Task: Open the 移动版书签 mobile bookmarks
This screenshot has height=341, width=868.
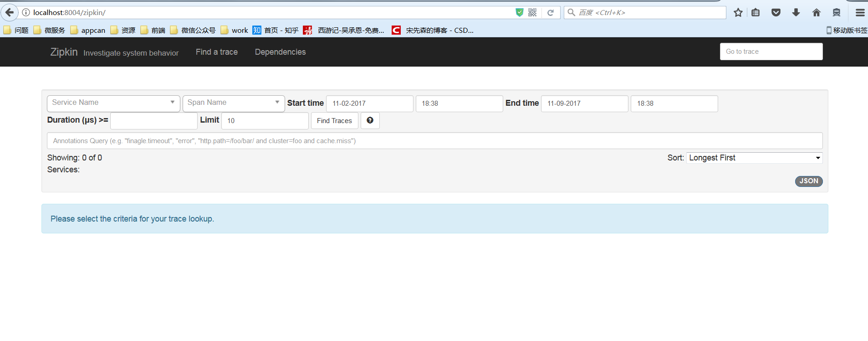Action: click(x=847, y=30)
